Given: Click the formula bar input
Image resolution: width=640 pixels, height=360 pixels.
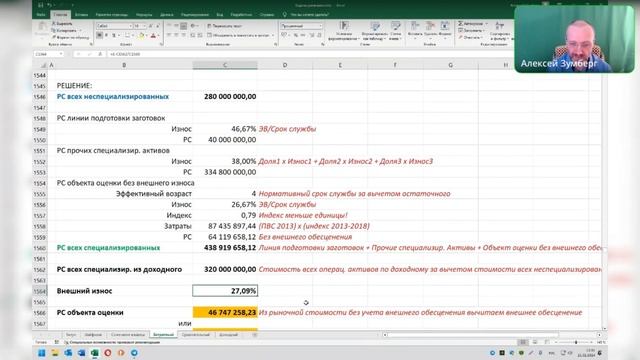Looking at the screenshot, I should pyautogui.click(x=310, y=54).
